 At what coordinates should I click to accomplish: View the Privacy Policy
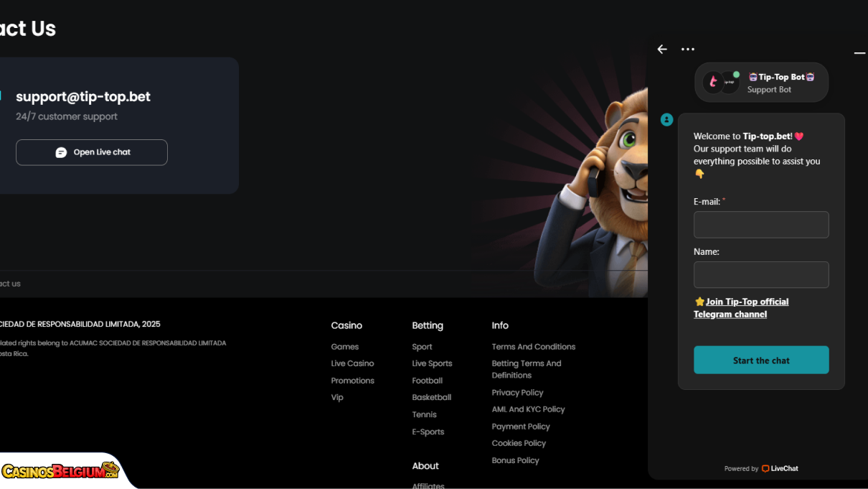517,393
